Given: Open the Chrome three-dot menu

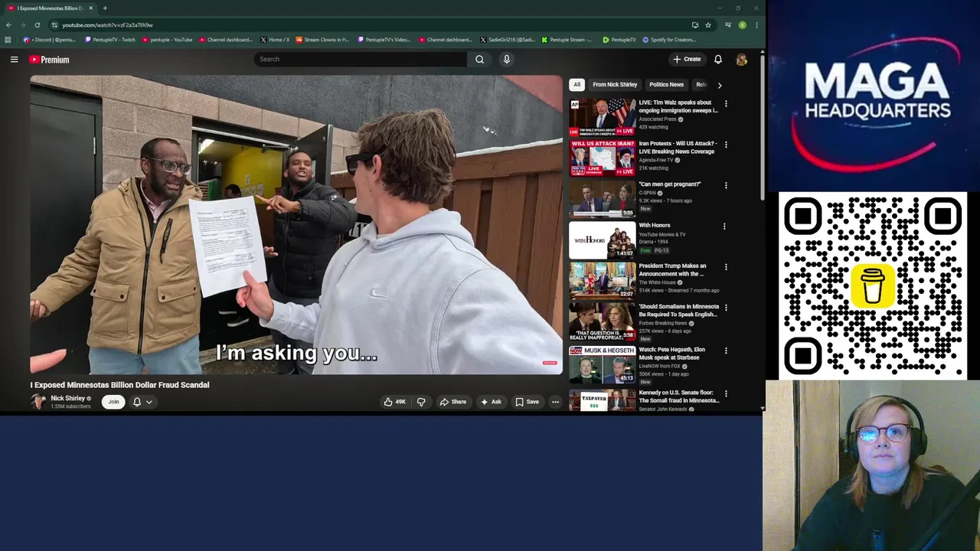Looking at the screenshot, I should [x=756, y=24].
